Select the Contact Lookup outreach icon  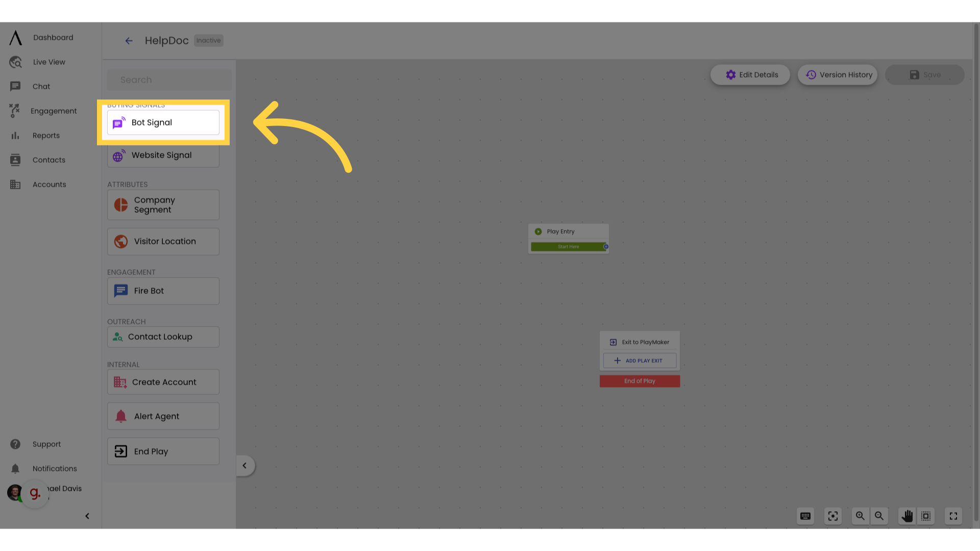(118, 336)
